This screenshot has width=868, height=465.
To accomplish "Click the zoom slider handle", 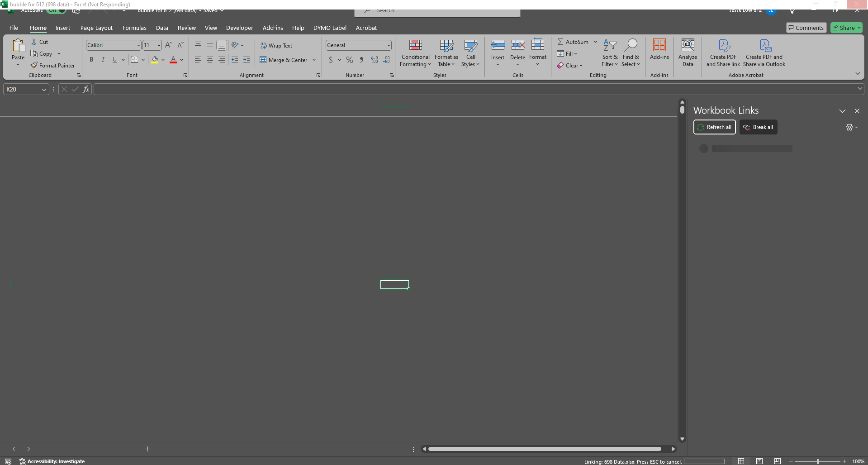I will click(x=818, y=461).
